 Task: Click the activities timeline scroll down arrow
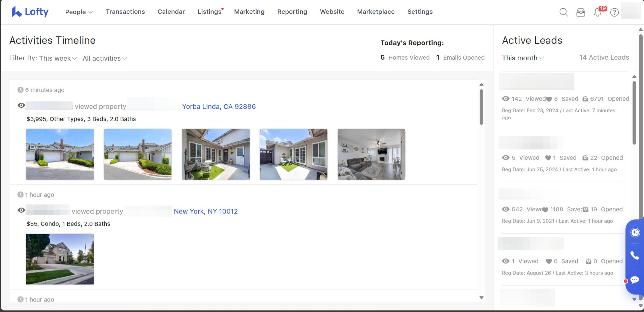pyautogui.click(x=481, y=298)
